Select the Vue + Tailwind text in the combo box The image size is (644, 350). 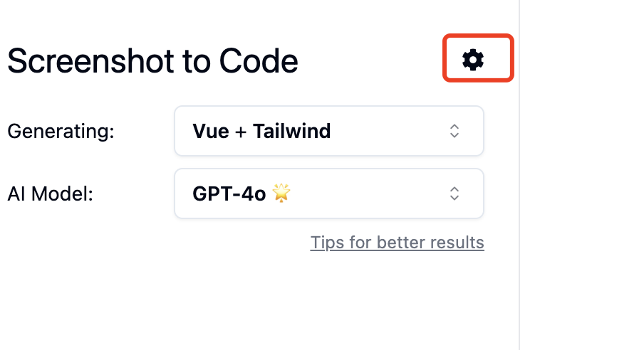pyautogui.click(x=261, y=132)
